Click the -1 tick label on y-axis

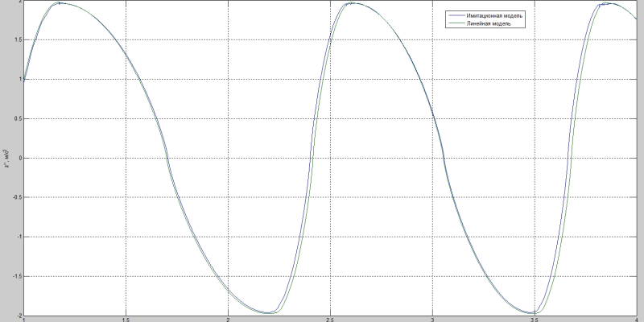pyautogui.click(x=17, y=237)
